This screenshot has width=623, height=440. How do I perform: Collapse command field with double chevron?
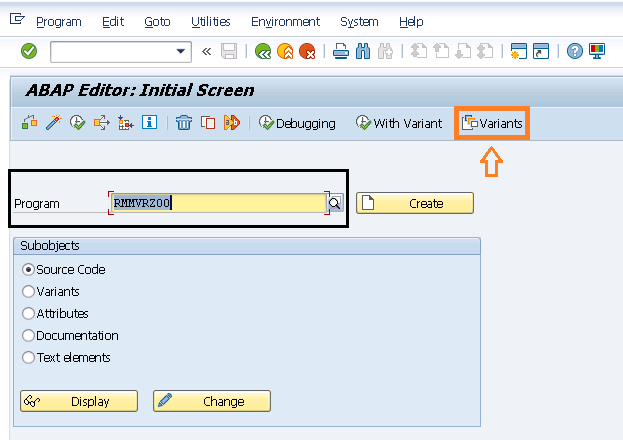206,51
